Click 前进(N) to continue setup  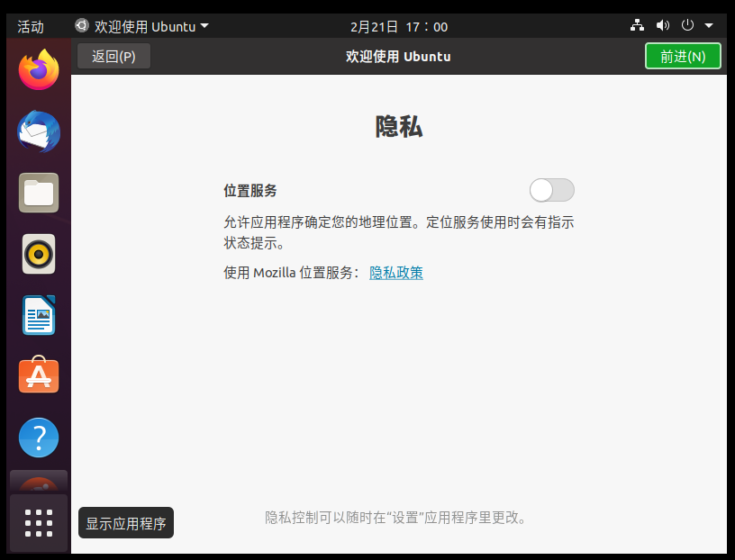pos(683,55)
